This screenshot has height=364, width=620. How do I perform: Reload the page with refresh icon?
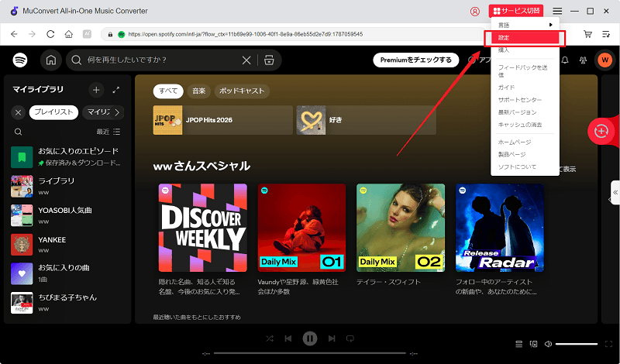tap(50, 34)
